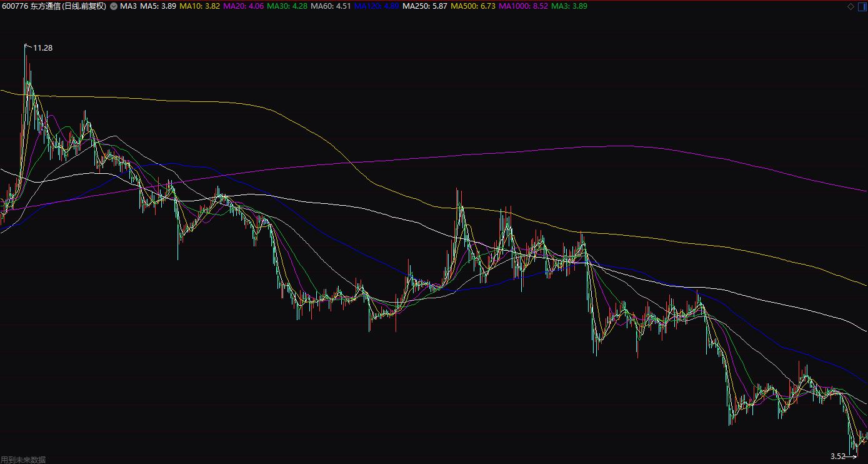Click the 用到未来数据 notice text
868x464 pixels.
click(23, 460)
